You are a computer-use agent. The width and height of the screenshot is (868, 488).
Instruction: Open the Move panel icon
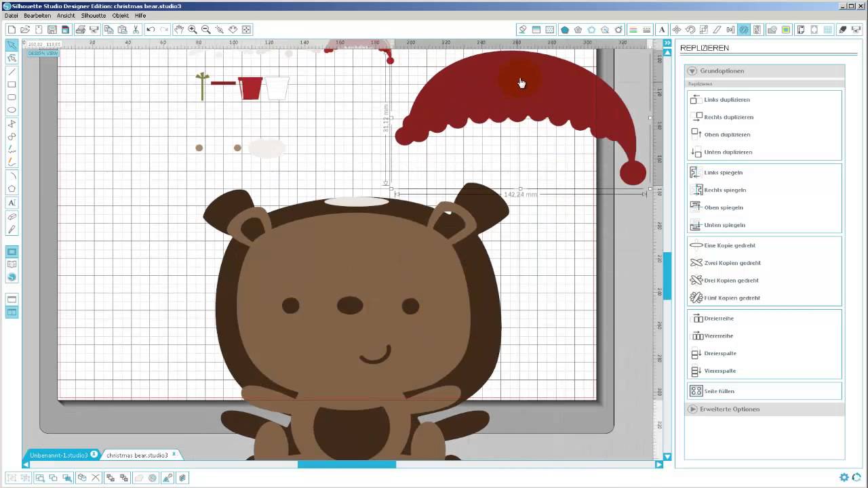[677, 30]
